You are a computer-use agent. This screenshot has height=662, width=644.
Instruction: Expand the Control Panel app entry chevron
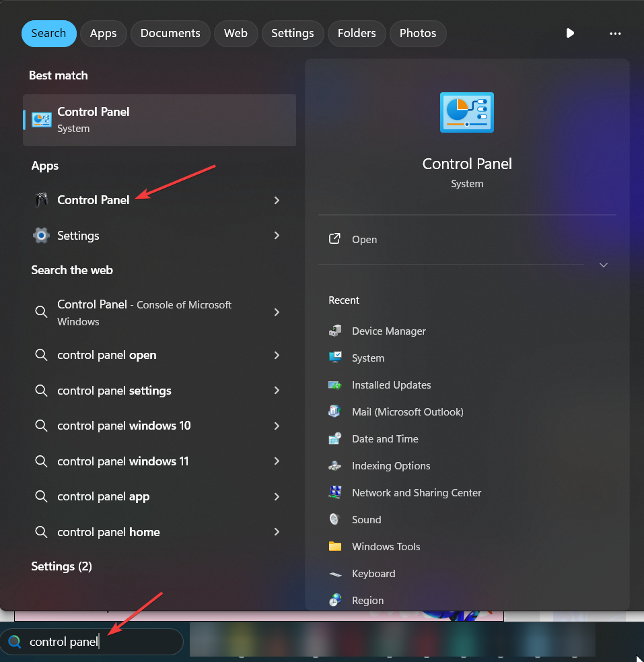277,200
